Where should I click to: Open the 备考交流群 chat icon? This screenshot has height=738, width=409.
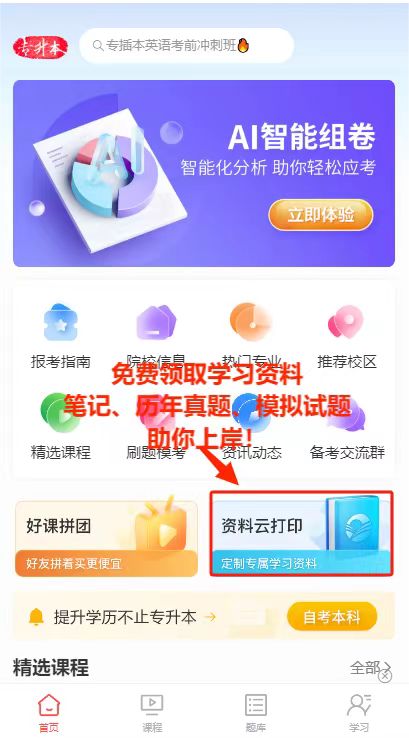346,415
